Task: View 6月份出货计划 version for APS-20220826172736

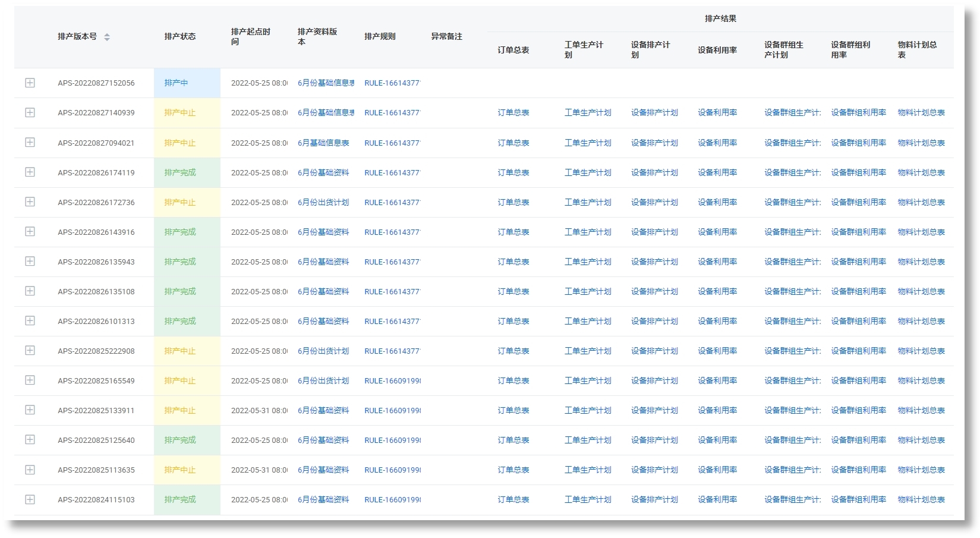Action: (x=323, y=202)
